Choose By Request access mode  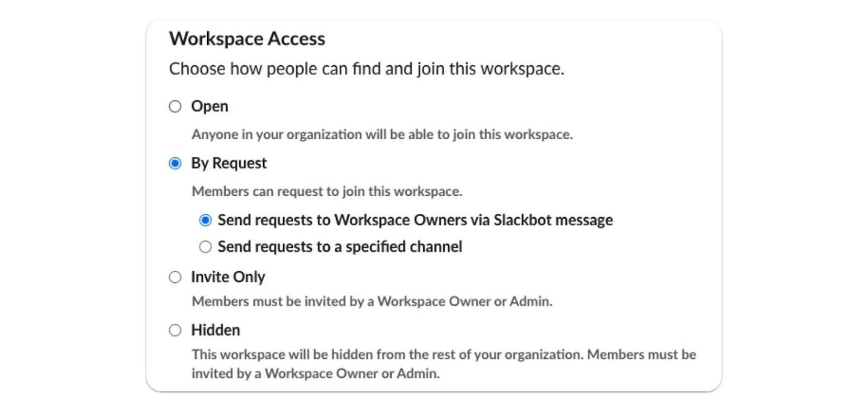pyautogui.click(x=175, y=163)
